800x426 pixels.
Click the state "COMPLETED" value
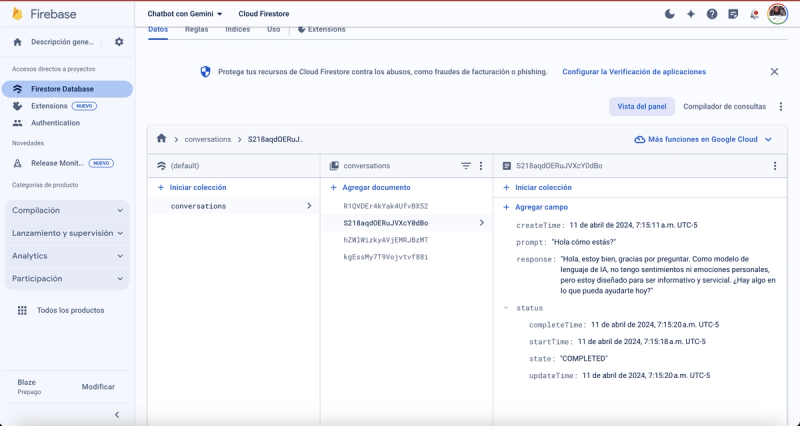584,359
